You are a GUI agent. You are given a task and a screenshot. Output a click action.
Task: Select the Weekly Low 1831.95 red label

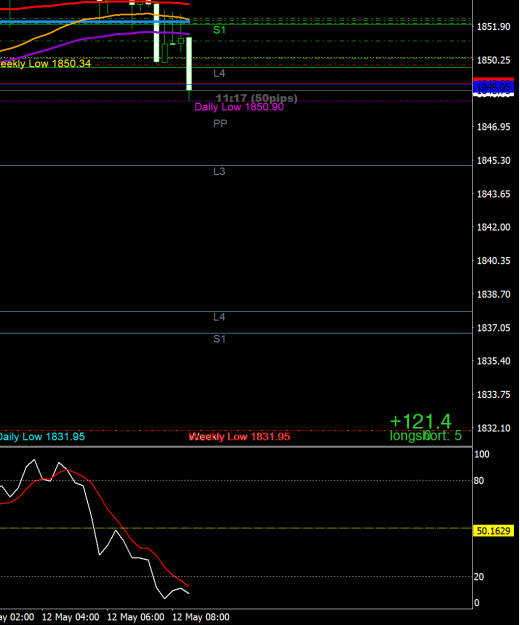[239, 436]
